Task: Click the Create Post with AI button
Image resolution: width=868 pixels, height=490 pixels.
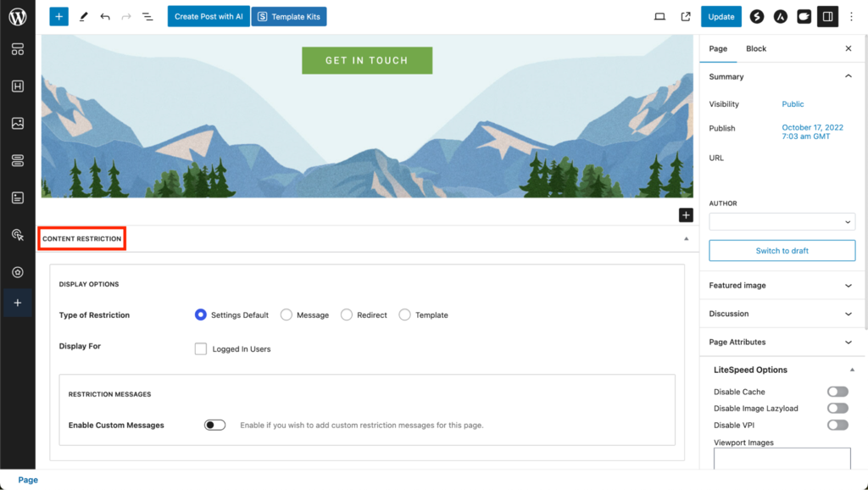Action: click(x=208, y=16)
